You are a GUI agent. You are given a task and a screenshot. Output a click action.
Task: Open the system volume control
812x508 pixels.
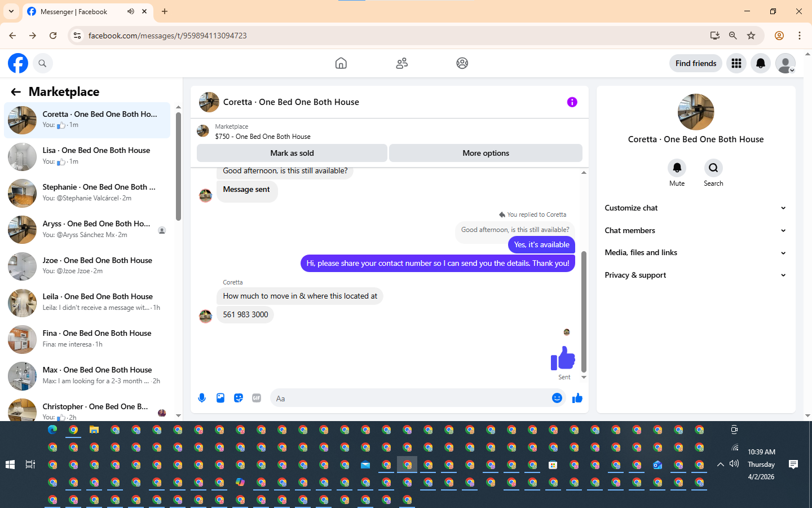point(734,464)
